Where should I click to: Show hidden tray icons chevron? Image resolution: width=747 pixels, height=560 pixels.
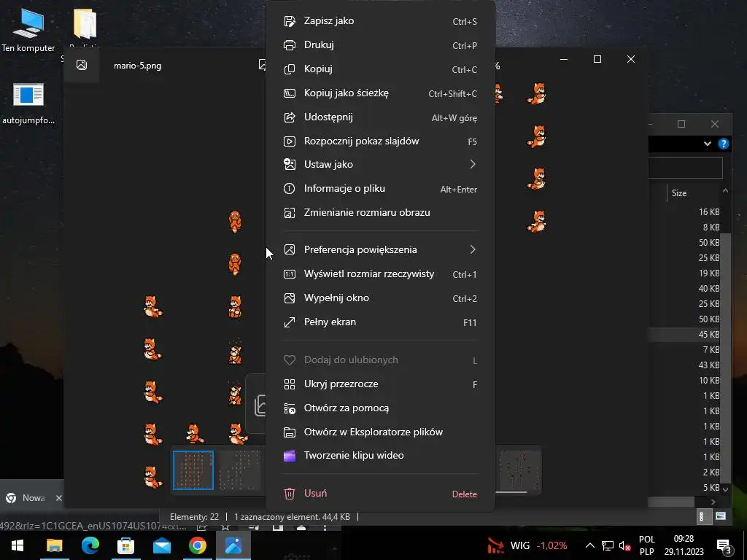click(589, 545)
